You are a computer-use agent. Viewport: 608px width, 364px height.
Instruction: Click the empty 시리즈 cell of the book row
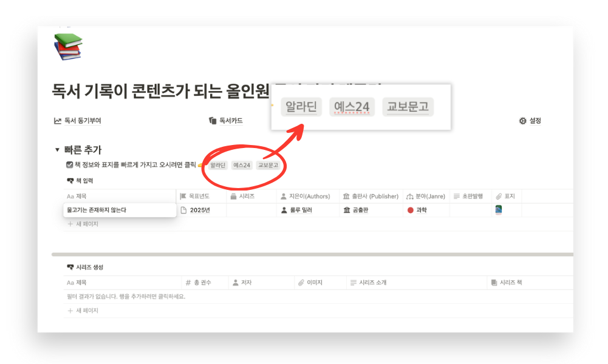(251, 210)
